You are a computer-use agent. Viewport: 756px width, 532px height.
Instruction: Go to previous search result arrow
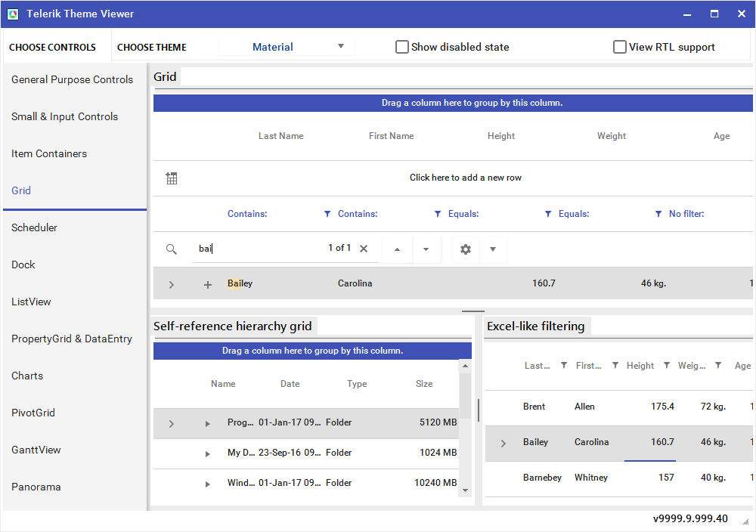click(x=397, y=249)
